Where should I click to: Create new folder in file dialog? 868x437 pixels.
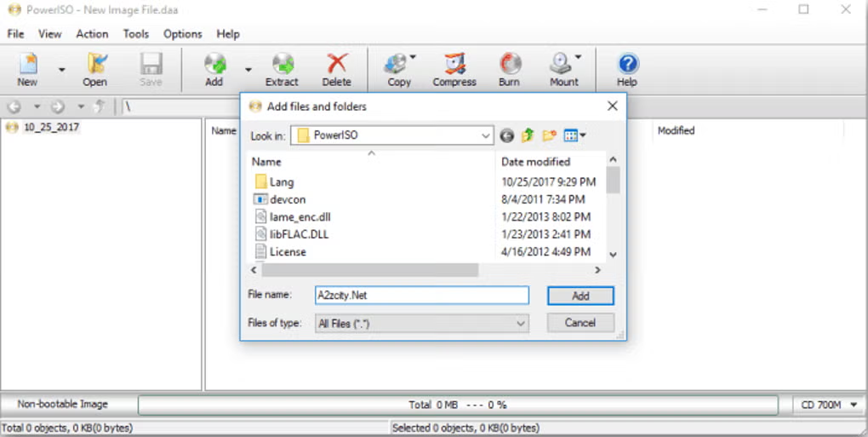coord(549,135)
